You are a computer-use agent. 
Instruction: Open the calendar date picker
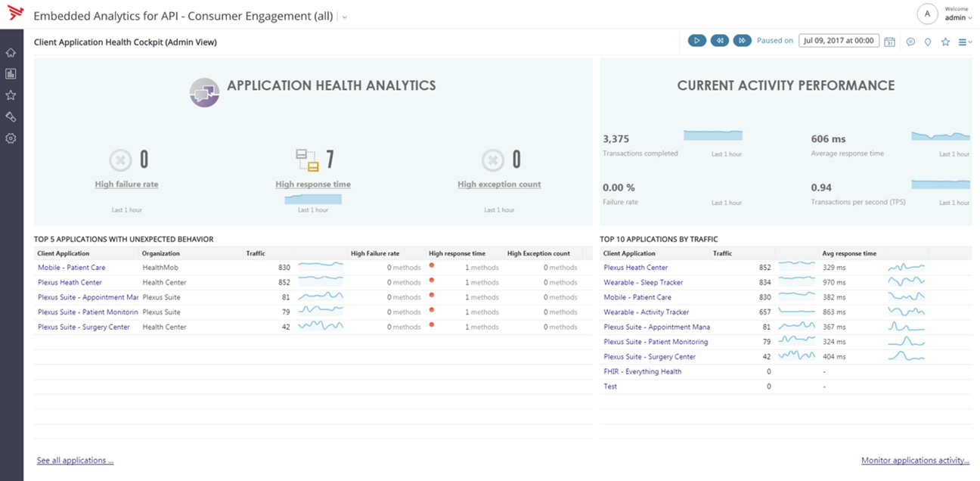(890, 41)
